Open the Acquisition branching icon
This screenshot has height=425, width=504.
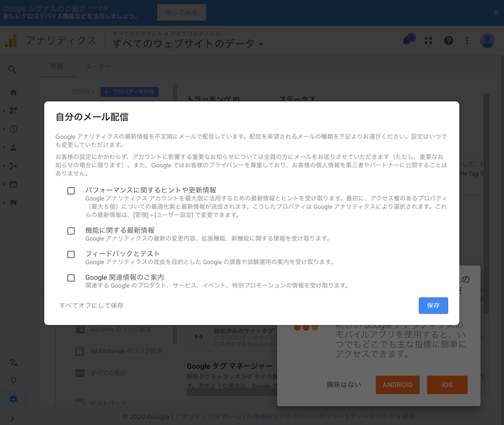click(13, 166)
